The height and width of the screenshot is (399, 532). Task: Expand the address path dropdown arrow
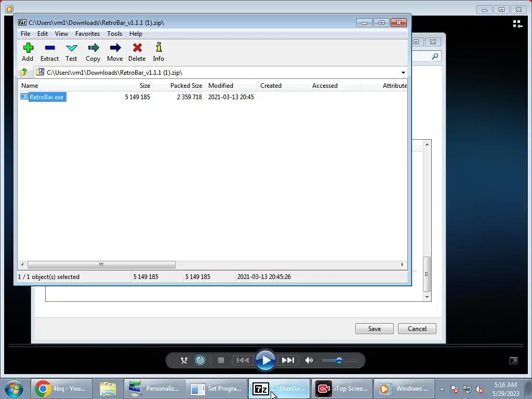403,73
